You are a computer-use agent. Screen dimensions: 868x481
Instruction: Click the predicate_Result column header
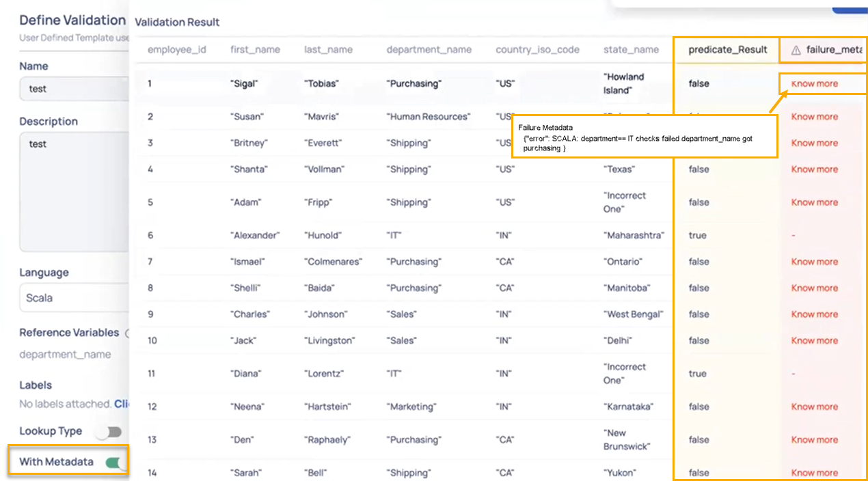click(728, 50)
